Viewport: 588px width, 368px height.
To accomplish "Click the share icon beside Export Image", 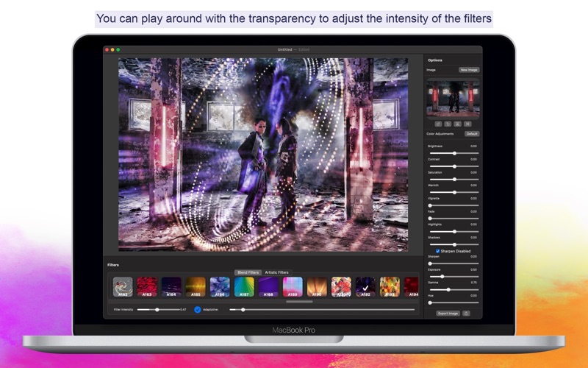I will pyautogui.click(x=466, y=314).
